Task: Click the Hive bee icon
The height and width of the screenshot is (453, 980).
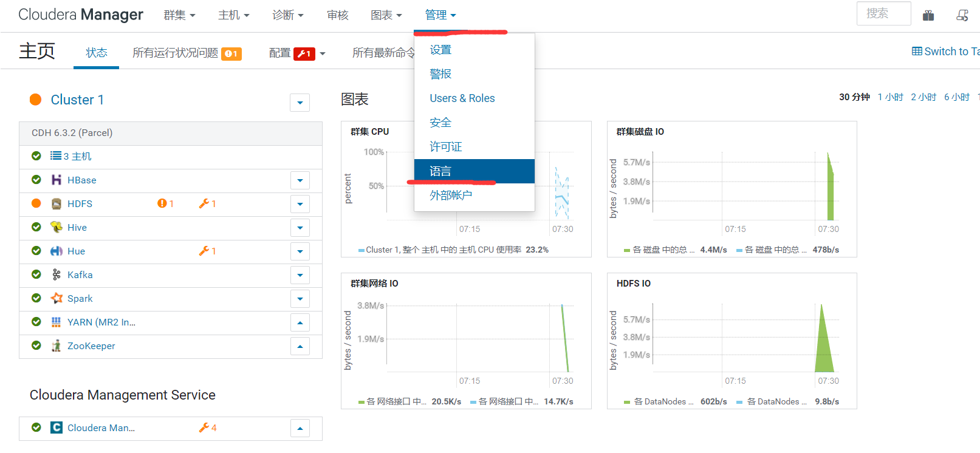Action: coord(57,227)
